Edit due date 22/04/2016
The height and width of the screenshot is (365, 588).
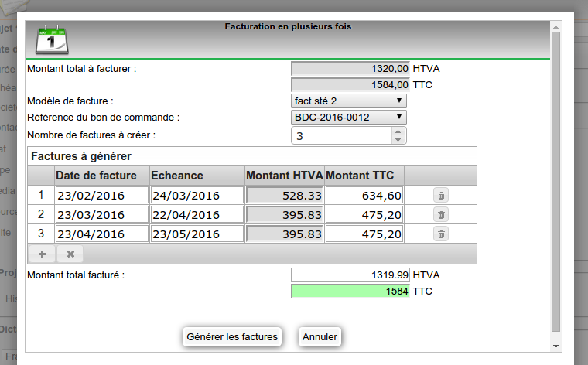pos(197,215)
